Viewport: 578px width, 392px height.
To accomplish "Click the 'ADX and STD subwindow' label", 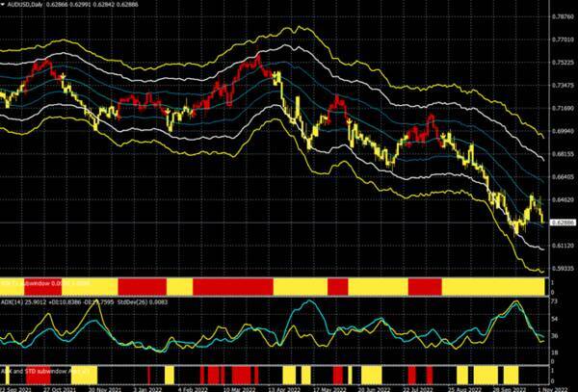I will [46, 369].
